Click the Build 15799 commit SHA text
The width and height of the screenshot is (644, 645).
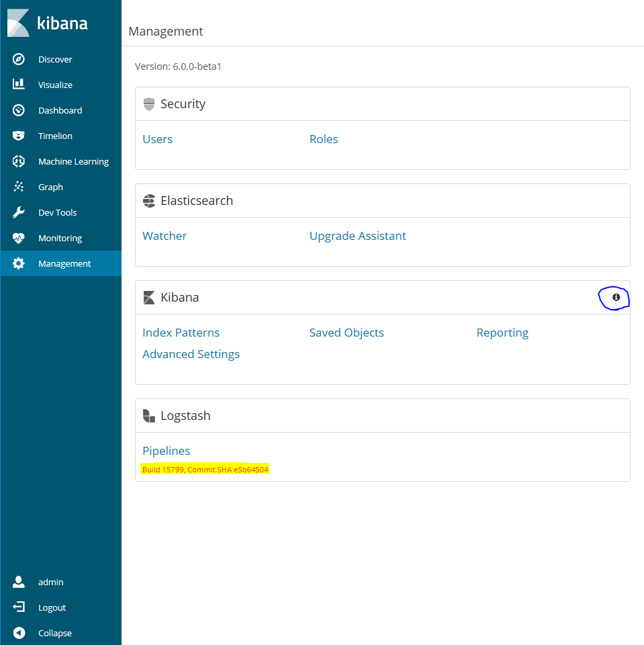[205, 470]
